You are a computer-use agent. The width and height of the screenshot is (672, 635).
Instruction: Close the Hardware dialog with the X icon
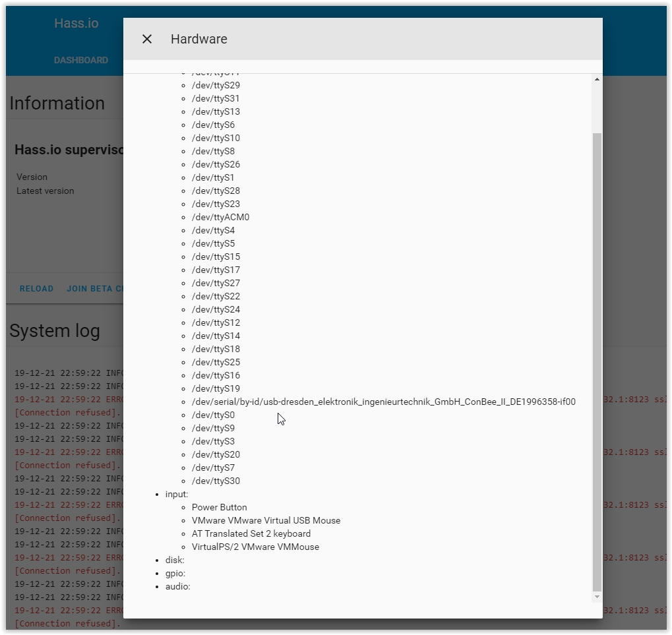tap(146, 39)
